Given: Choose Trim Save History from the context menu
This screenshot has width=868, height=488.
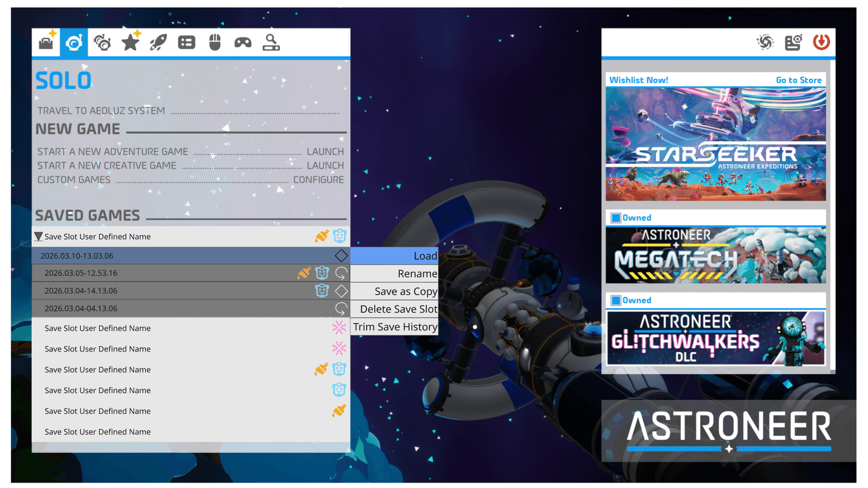Looking at the screenshot, I should (x=394, y=327).
